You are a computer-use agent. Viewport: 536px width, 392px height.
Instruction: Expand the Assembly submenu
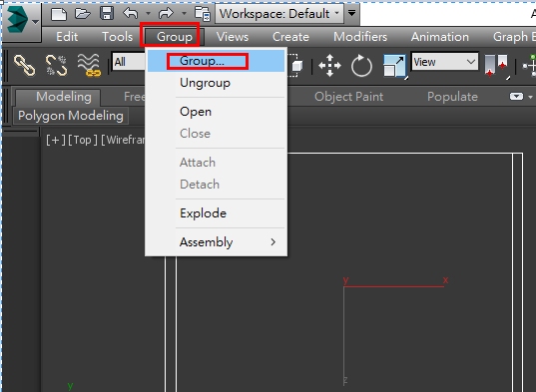[x=216, y=241]
